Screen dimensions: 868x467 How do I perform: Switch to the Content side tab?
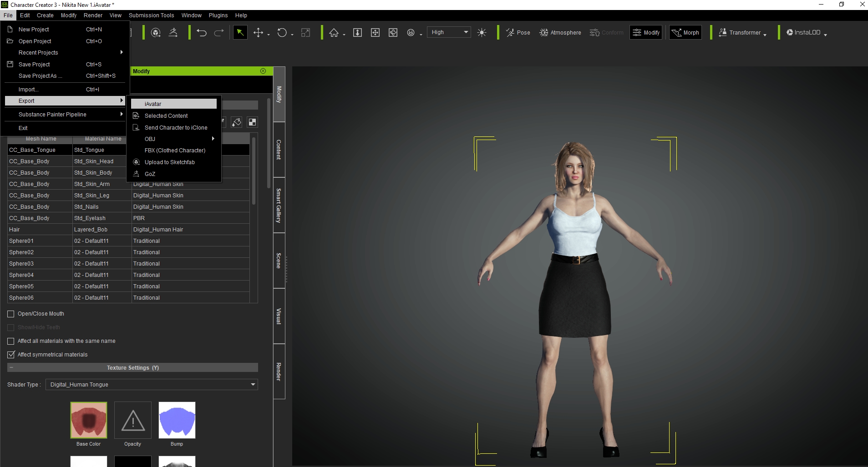(279, 150)
